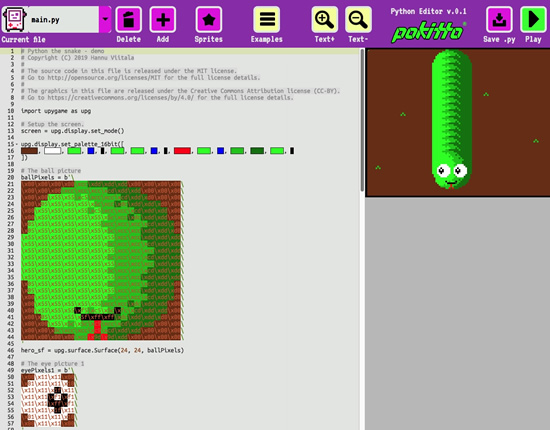The width and height of the screenshot is (550, 430).
Task: Decrease text size with Text- magnifier
Action: 358,20
